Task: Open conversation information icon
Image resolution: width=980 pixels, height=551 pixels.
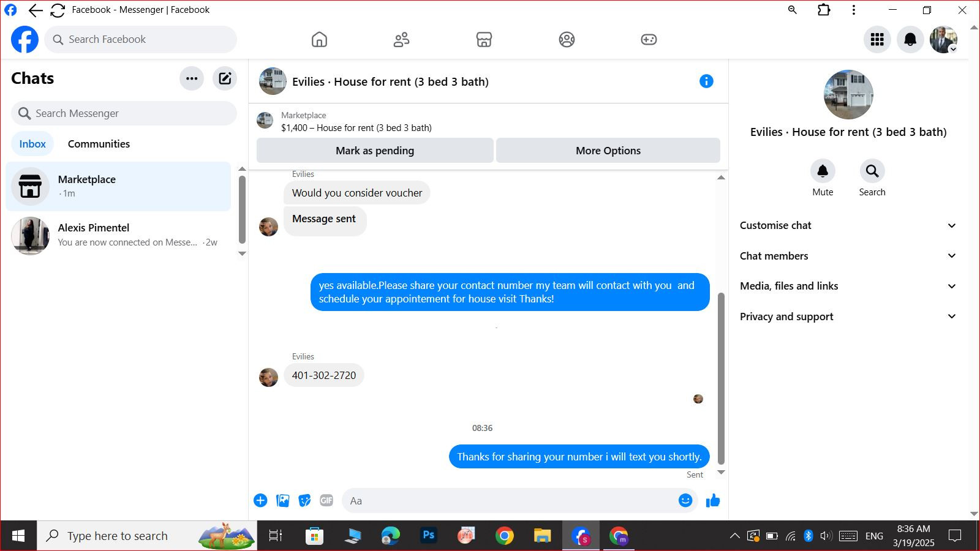Action: tap(706, 81)
